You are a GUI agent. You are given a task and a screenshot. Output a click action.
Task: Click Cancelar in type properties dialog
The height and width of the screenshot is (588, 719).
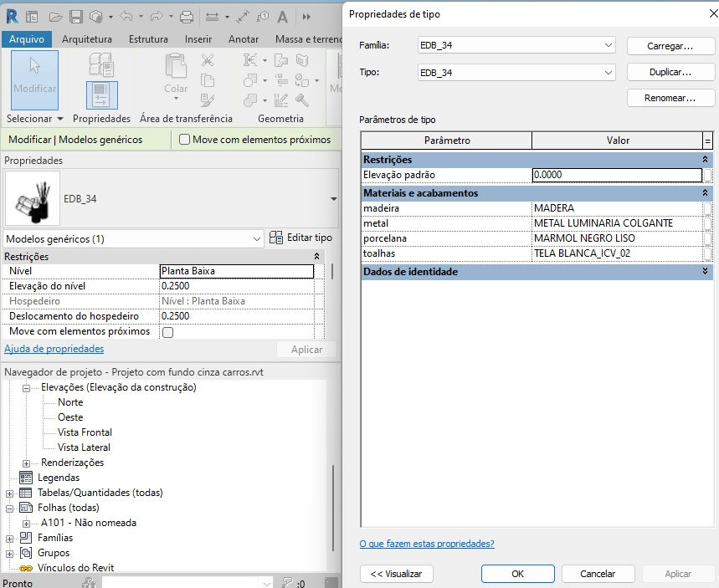(598, 574)
